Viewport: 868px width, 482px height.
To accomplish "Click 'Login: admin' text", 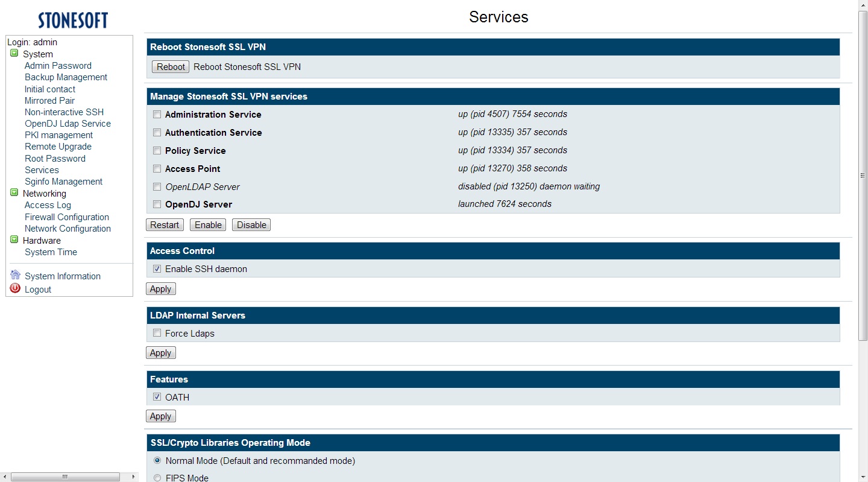I will [33, 42].
